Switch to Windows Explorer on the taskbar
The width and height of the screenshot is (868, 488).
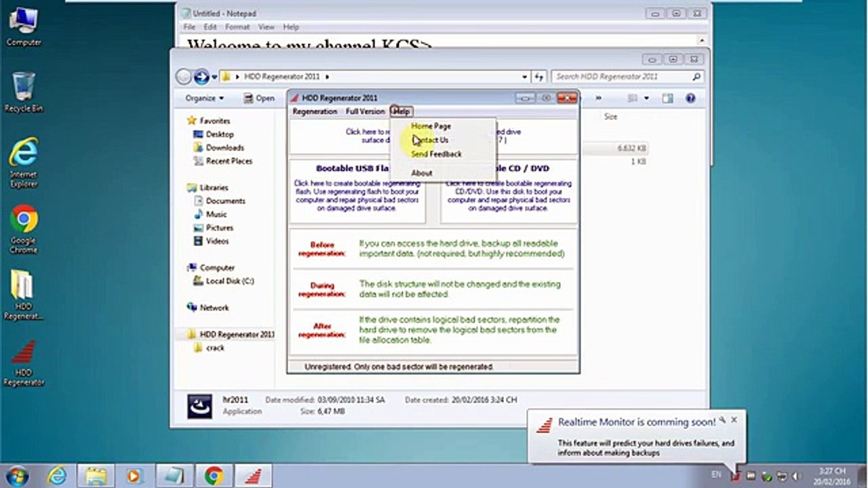click(x=95, y=475)
